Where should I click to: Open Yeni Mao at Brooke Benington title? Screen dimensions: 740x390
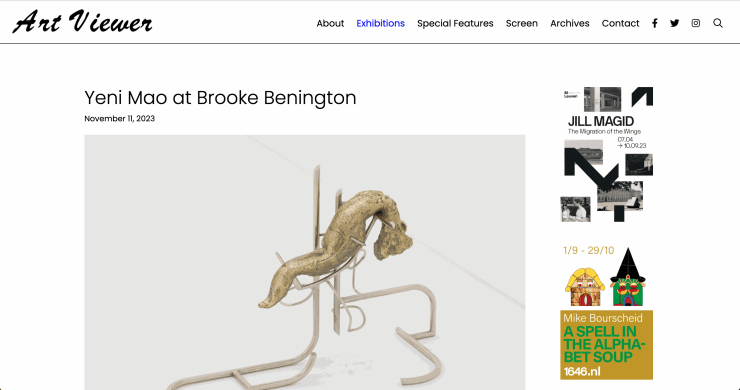220,98
